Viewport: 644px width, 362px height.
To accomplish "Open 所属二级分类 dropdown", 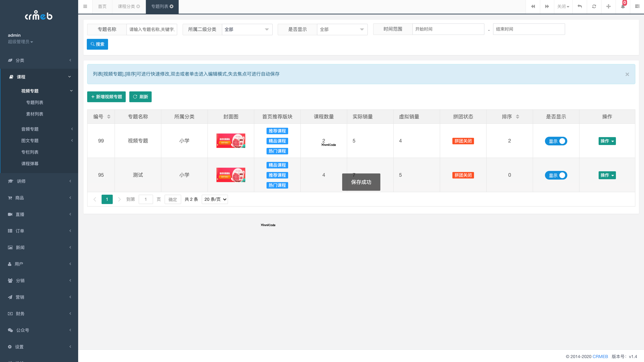I will [247, 30].
